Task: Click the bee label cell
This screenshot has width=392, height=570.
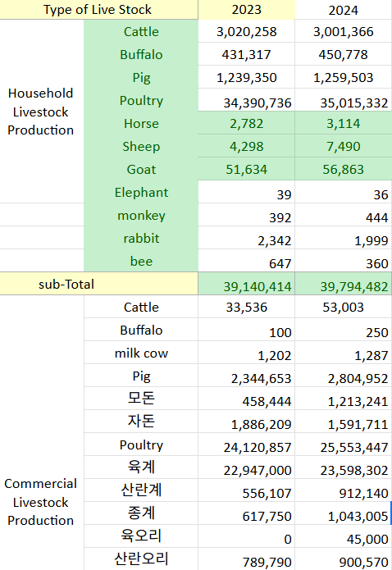Action: (x=141, y=261)
